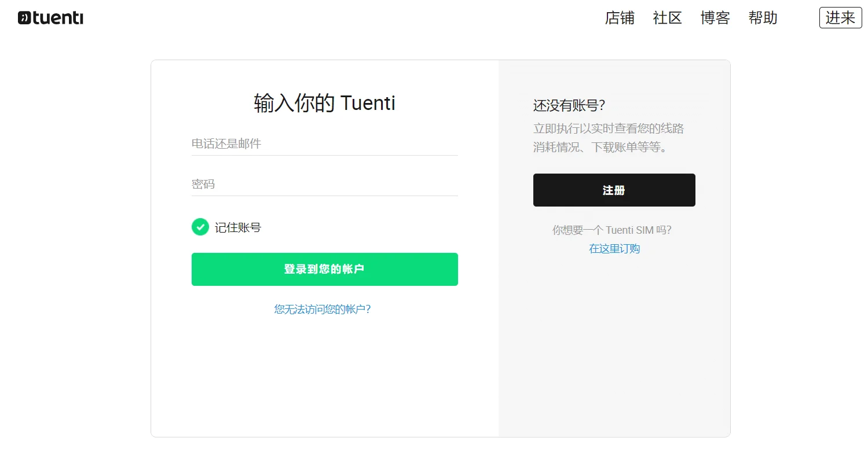This screenshot has width=868, height=449.
Task: Open the 社区 menu item
Action: (668, 18)
